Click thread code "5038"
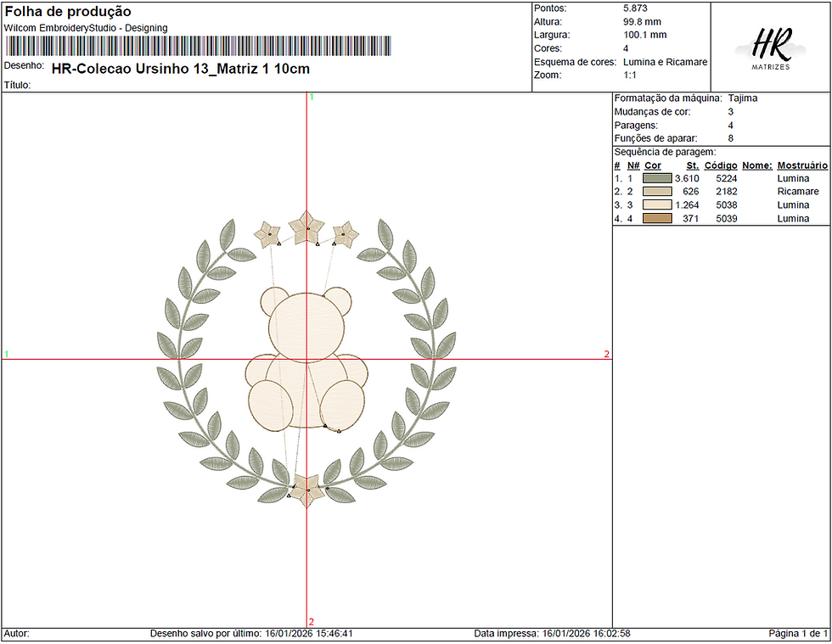This screenshot has width=832, height=644. coord(727,204)
